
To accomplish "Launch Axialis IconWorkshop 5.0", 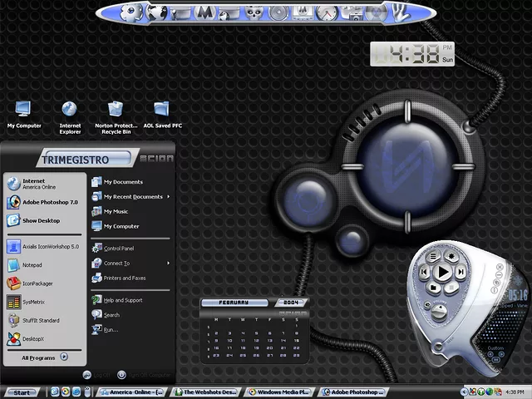I will [x=48, y=246].
